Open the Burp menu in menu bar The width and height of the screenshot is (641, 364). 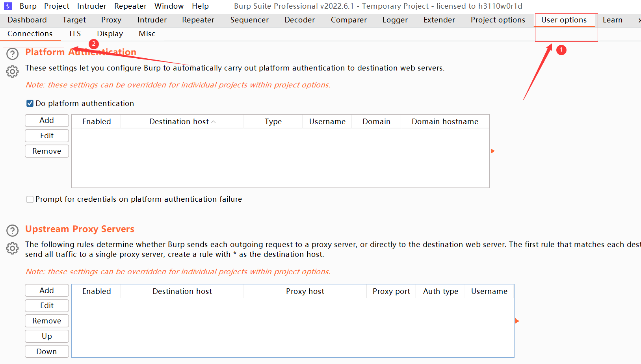pyautogui.click(x=28, y=6)
